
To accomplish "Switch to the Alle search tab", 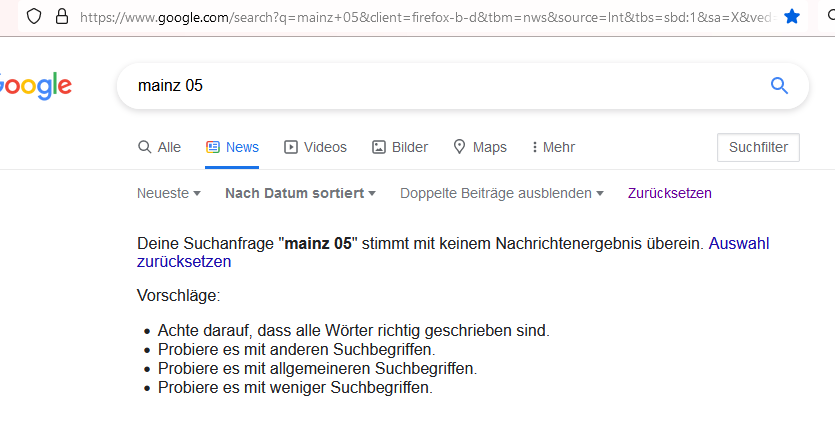I will pos(159,147).
